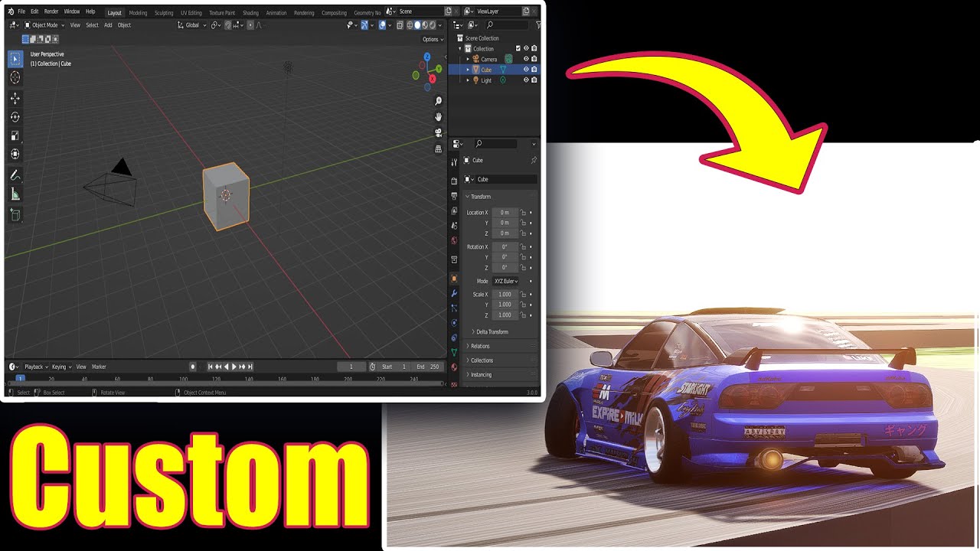Select the Transform tool

point(15,154)
